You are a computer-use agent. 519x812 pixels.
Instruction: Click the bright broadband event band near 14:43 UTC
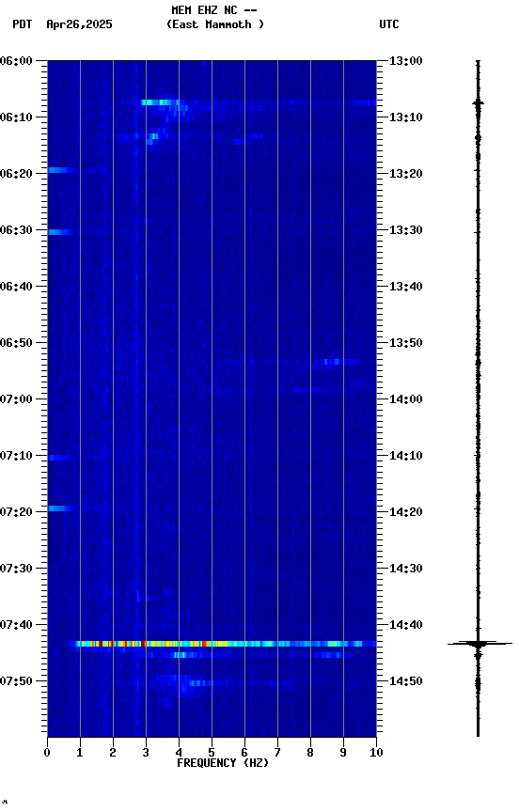click(223, 644)
